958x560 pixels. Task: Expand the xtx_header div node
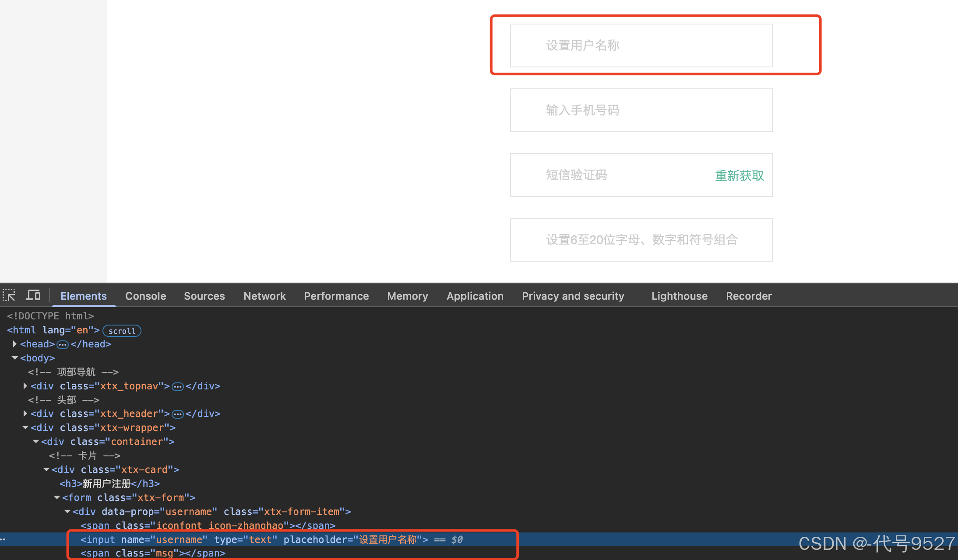pos(25,413)
